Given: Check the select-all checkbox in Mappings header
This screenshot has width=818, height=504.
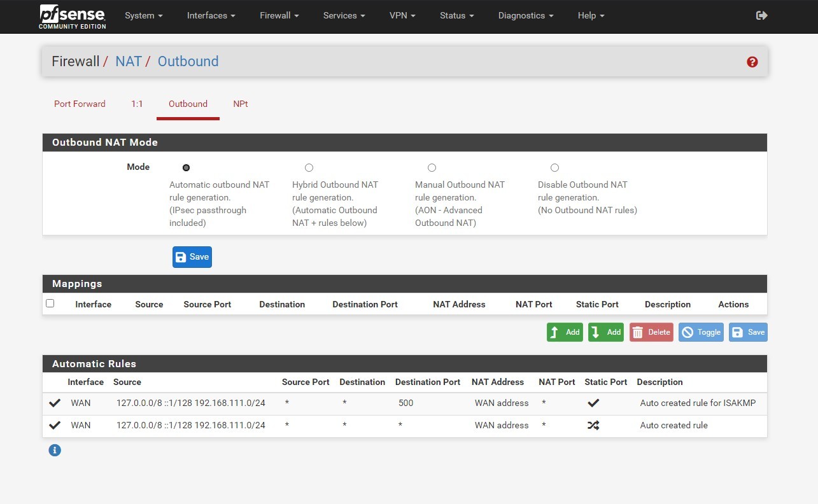Looking at the screenshot, I should [50, 303].
